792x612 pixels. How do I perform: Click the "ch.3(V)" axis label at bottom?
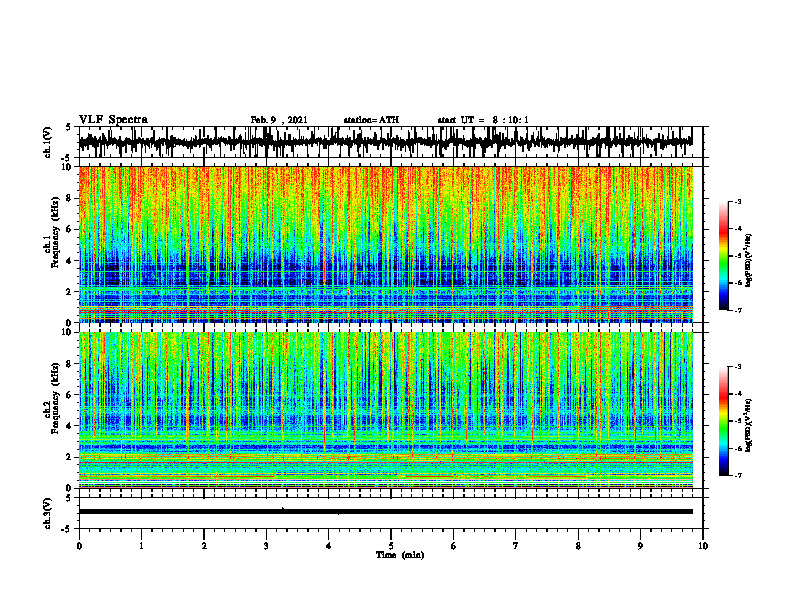[47, 513]
